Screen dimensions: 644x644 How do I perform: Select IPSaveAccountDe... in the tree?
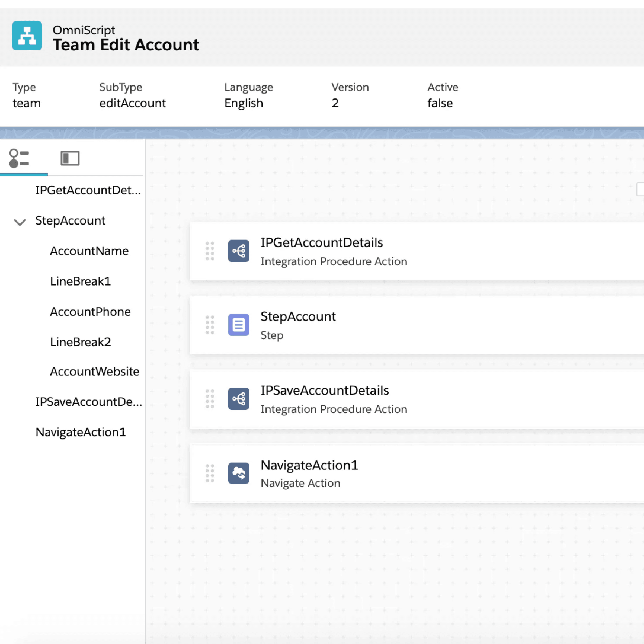tap(89, 402)
